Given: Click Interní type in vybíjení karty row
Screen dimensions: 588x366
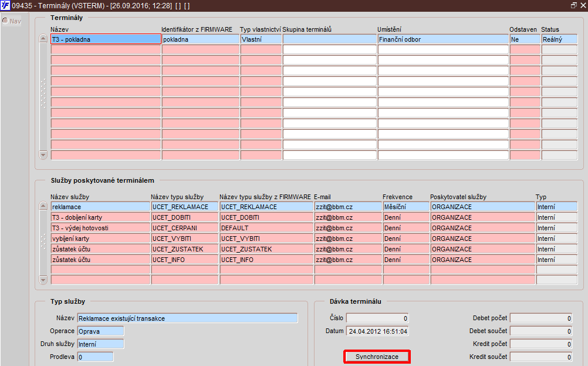Looking at the screenshot, I should (557, 238).
